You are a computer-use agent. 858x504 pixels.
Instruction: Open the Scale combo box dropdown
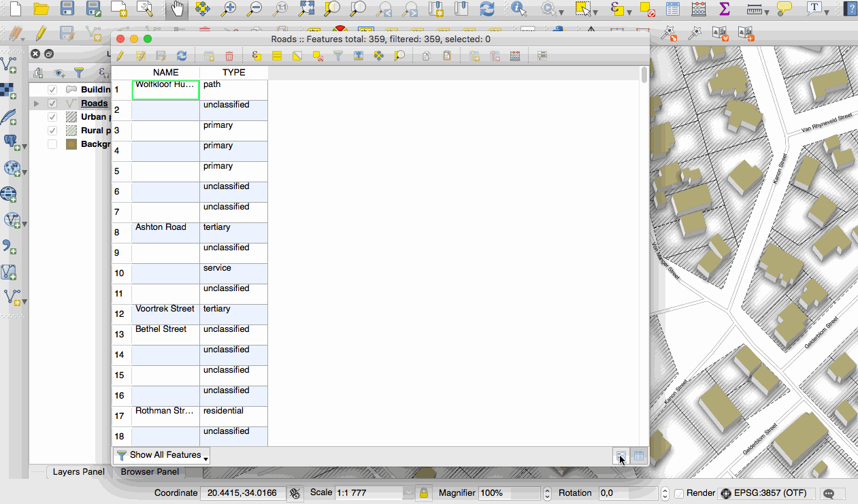click(x=408, y=493)
